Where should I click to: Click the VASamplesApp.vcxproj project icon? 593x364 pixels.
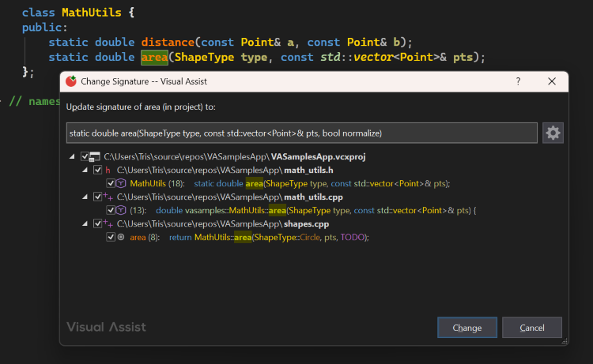95,156
